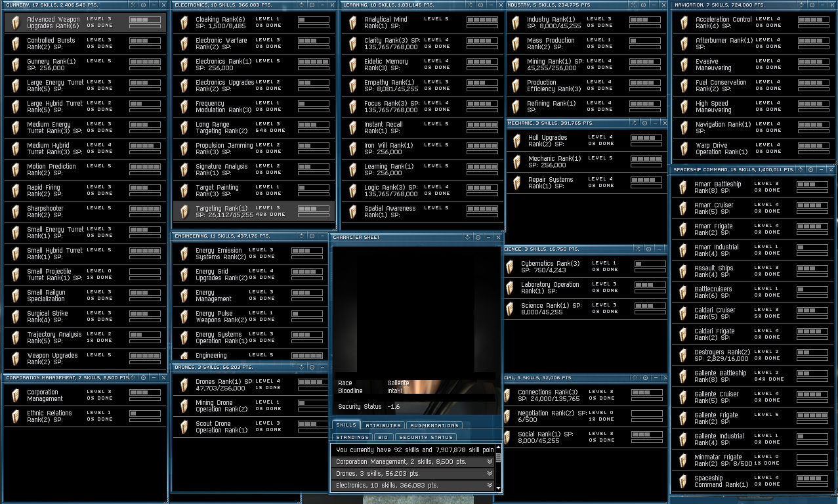Click the Acceleration Control skill book icon
Viewport: 838px width, 504px height.
click(x=684, y=23)
